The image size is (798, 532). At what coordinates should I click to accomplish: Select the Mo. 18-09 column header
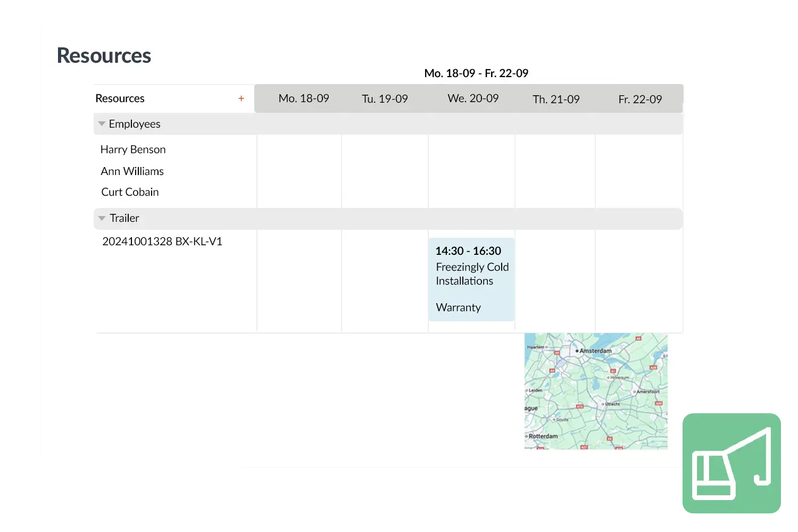[x=303, y=98]
